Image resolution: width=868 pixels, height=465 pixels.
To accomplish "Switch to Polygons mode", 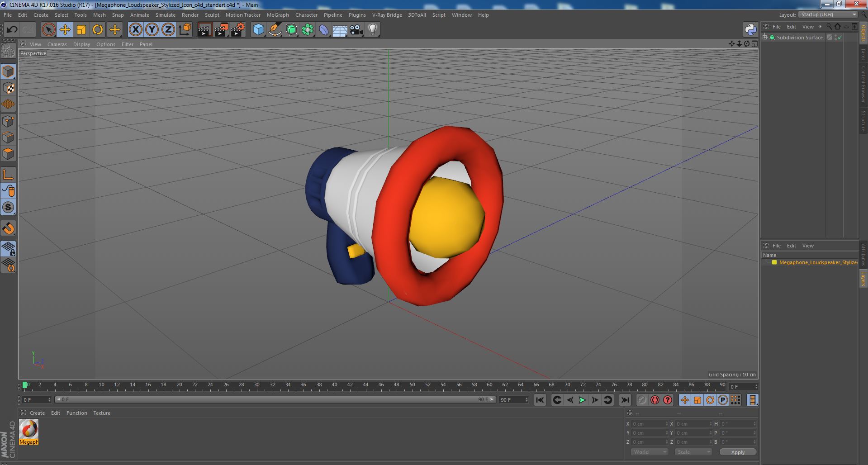I will click(x=8, y=154).
